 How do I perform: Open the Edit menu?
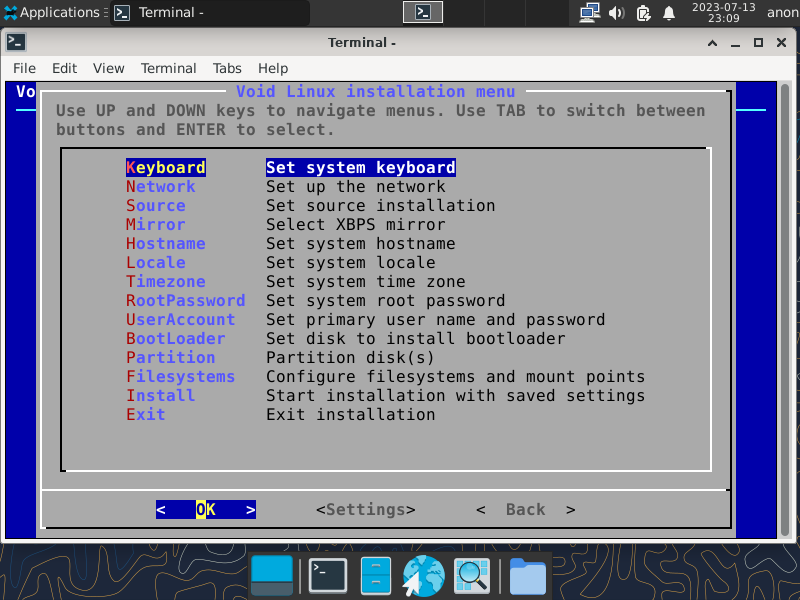[64, 68]
